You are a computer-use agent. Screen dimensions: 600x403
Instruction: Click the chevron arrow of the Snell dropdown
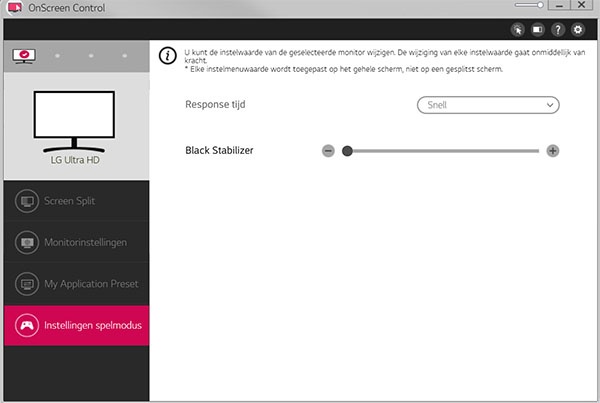(x=550, y=105)
